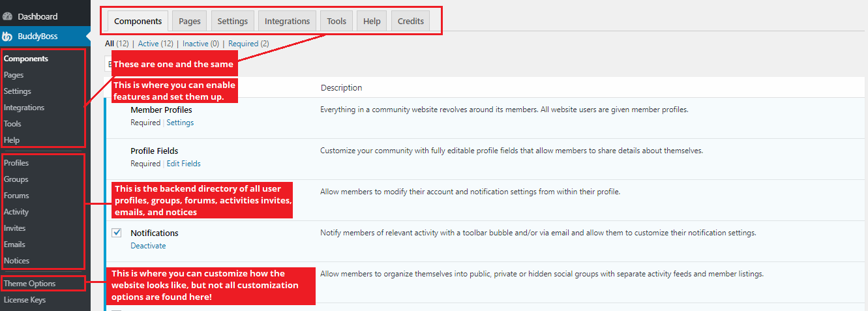
Task: Open Pages in sidebar submenu
Action: click(x=14, y=75)
